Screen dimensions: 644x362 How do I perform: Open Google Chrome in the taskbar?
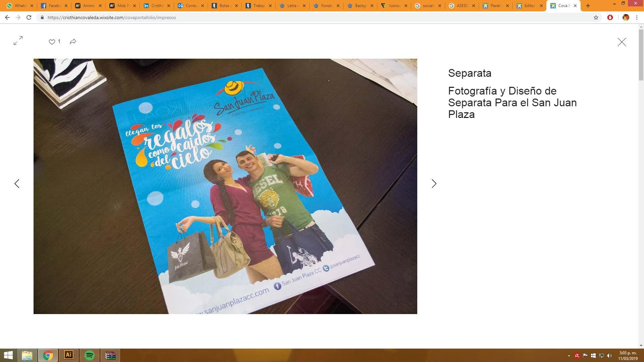[48, 355]
